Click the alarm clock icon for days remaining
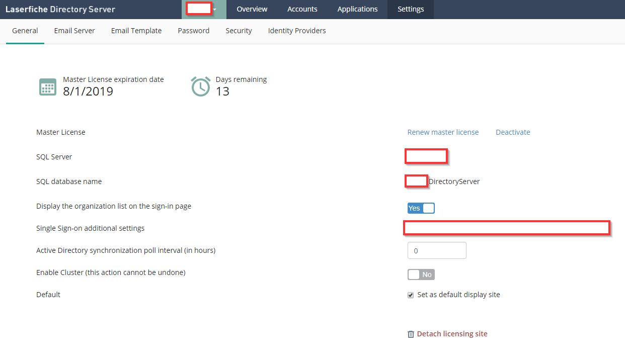 [x=201, y=86]
